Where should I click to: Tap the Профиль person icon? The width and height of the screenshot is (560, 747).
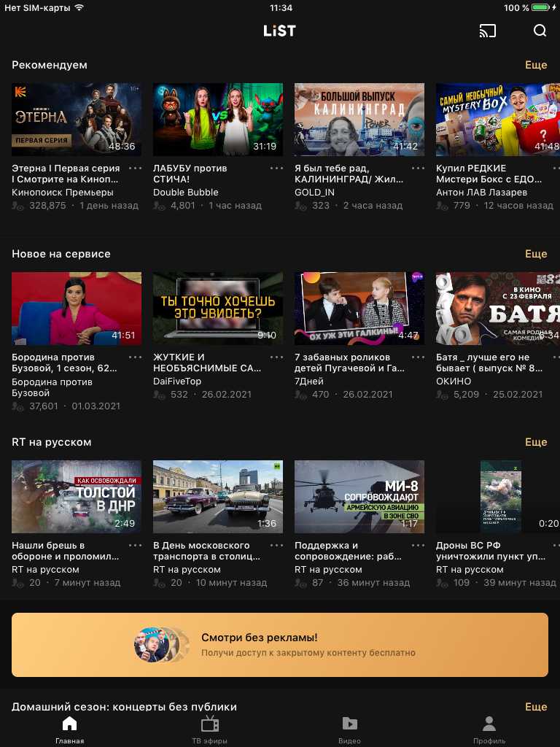tap(489, 724)
